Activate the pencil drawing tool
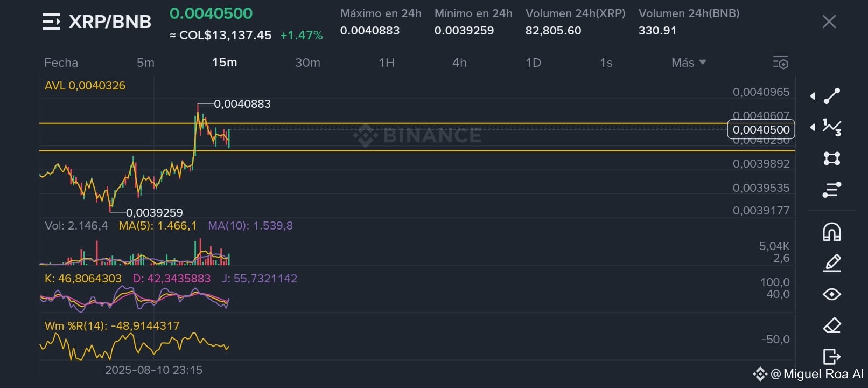This screenshot has width=868, height=388. click(x=832, y=263)
